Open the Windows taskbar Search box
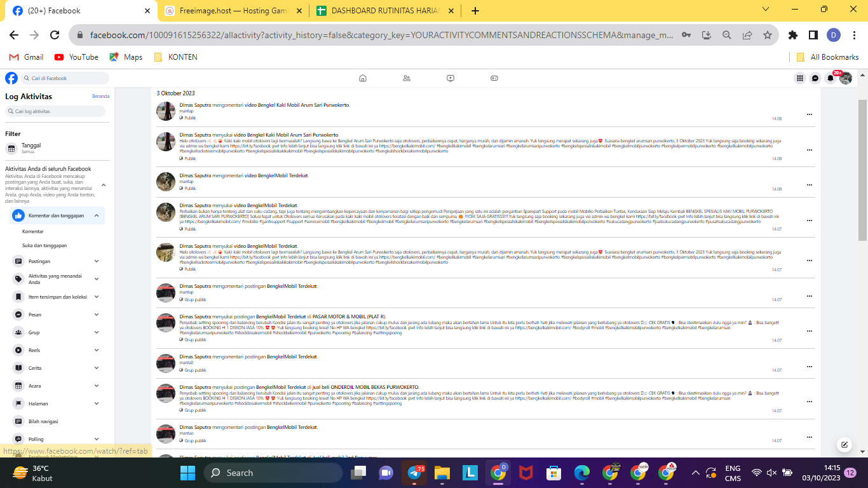The height and width of the screenshot is (488, 868). 273,473
